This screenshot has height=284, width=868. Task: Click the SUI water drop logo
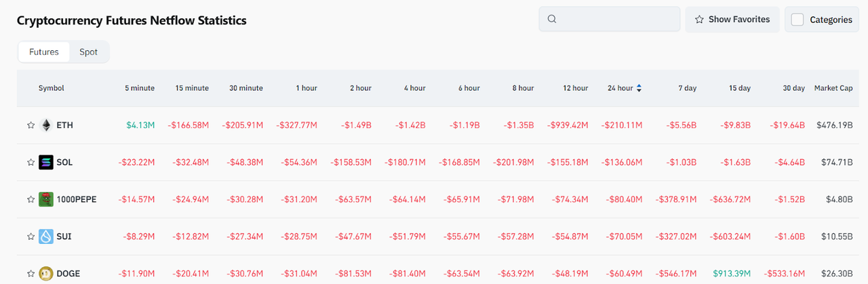[46, 237]
